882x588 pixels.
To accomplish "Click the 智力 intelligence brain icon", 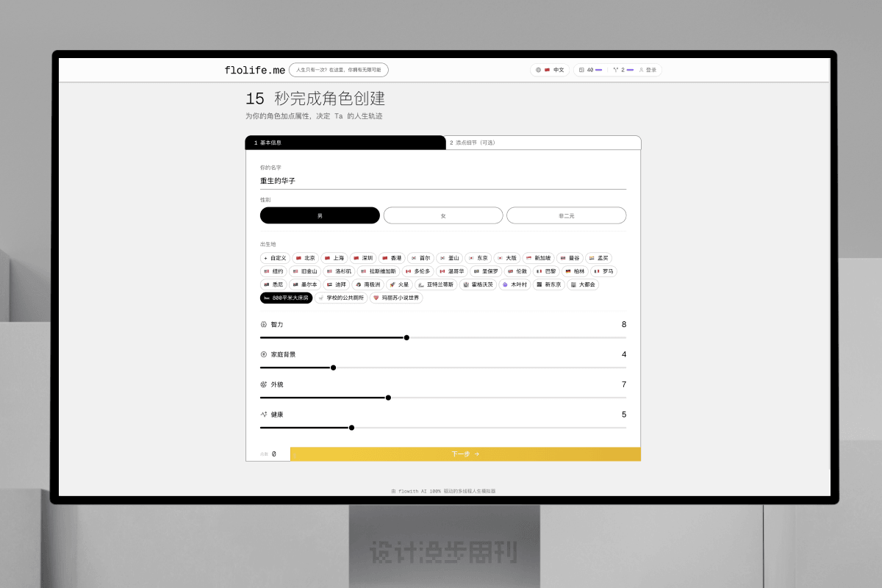I will 264,324.
